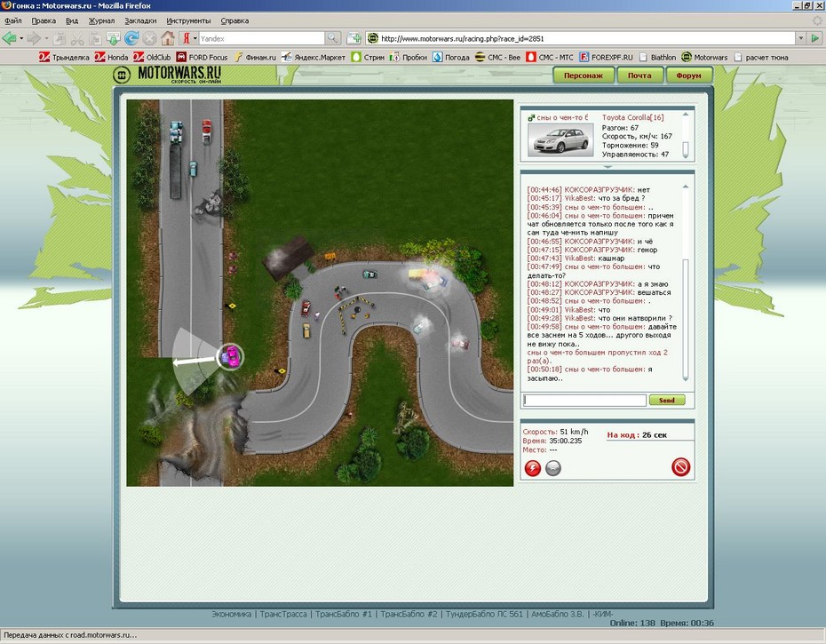Viewport: 826px width, 644px height.
Task: Click the Почта button
Action: [639, 76]
